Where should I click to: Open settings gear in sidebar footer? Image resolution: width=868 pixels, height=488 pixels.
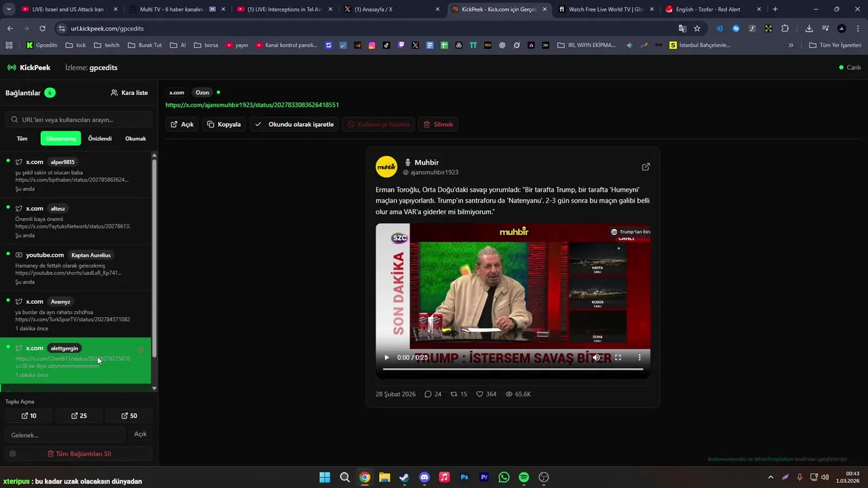coord(12,453)
